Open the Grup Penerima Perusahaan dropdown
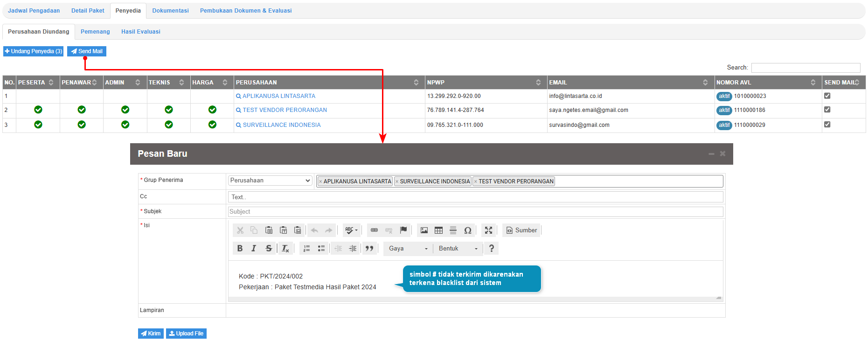868x341 pixels. click(x=270, y=181)
